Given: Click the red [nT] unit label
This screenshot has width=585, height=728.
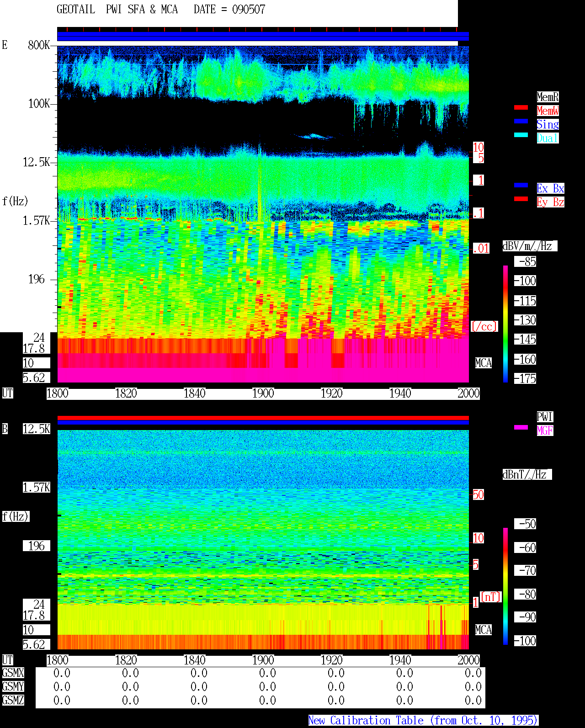Looking at the screenshot, I should 491,597.
